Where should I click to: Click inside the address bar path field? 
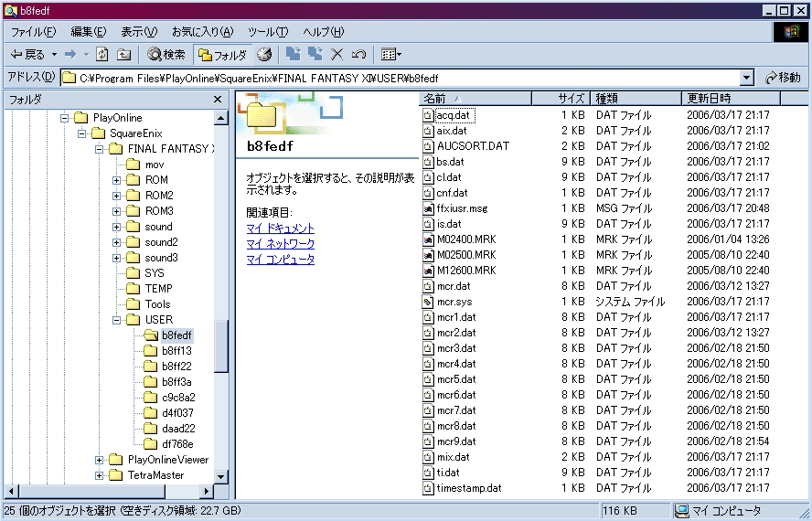coord(401,79)
